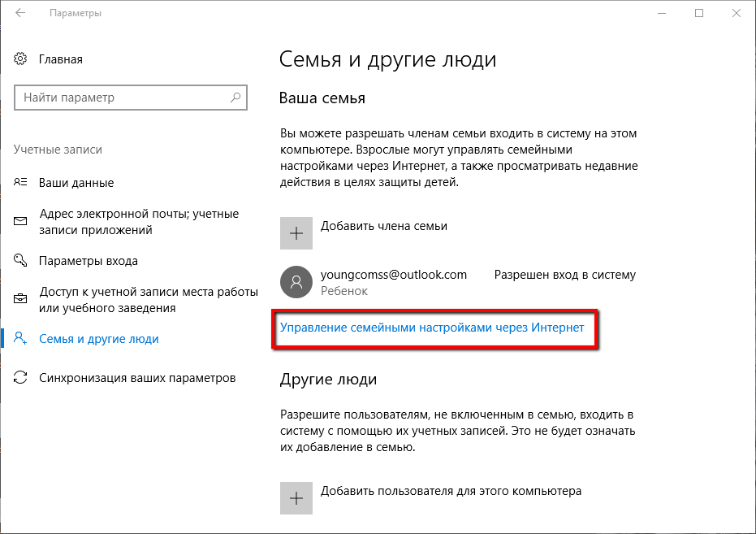The height and width of the screenshot is (534, 756).
Task: Click the envelope icon for email accounts
Action: click(x=21, y=222)
